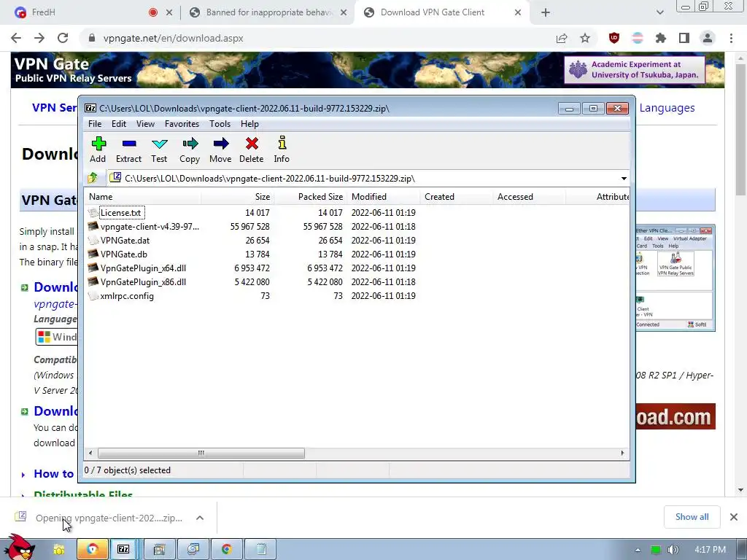
Task: Open the Help menu in 7-Zip
Action: point(249,124)
